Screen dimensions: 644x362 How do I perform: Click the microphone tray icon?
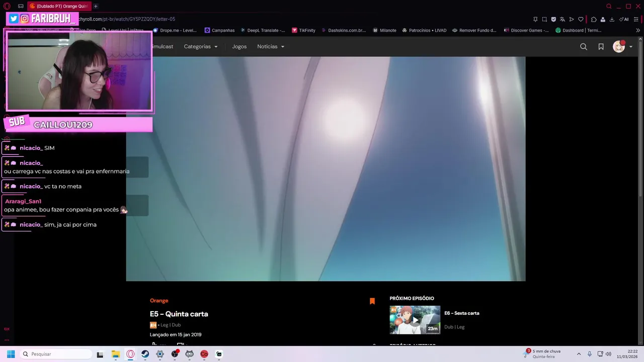coord(590,354)
